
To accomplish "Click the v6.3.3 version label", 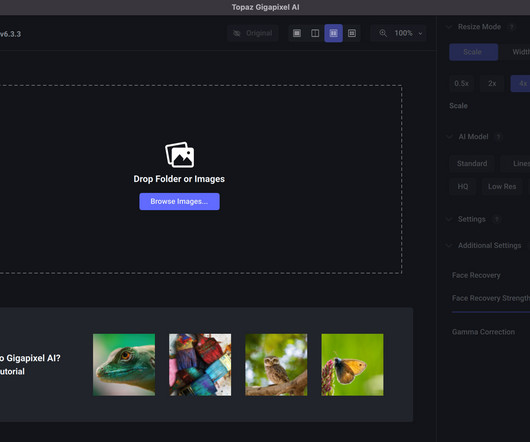I will pos(10,34).
